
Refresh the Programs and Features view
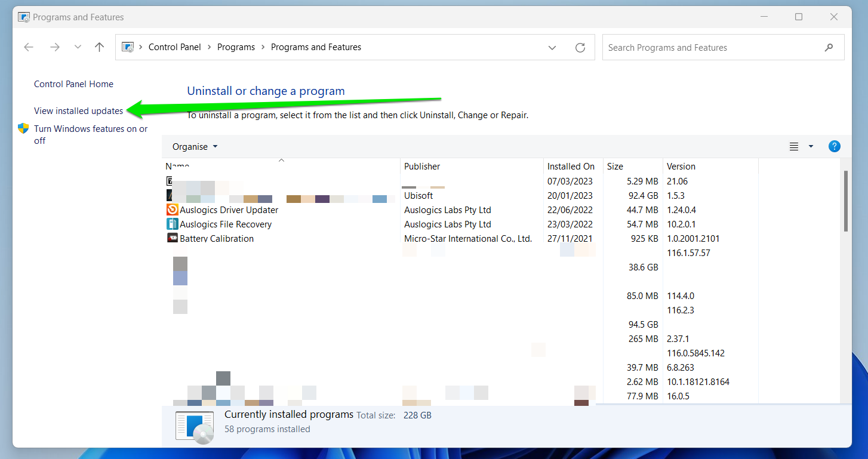[580, 47]
